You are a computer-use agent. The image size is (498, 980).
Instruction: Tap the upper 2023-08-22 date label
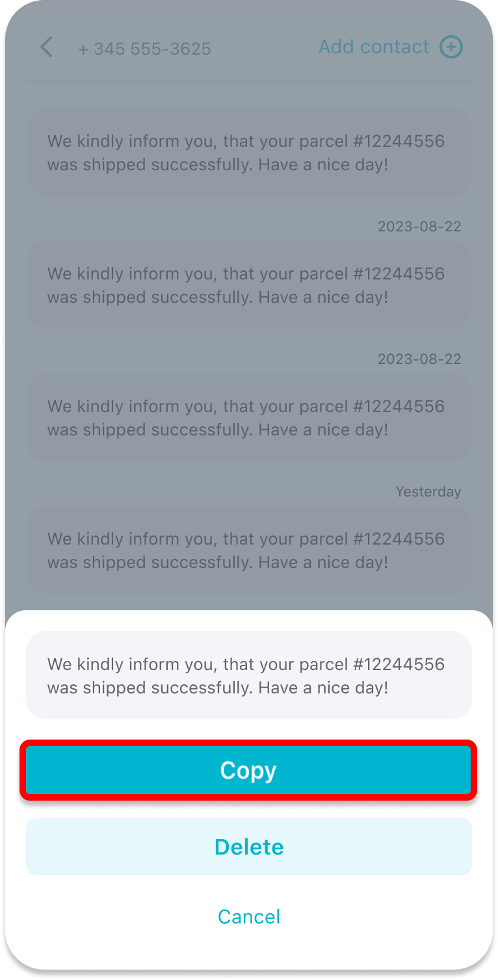[x=419, y=226]
